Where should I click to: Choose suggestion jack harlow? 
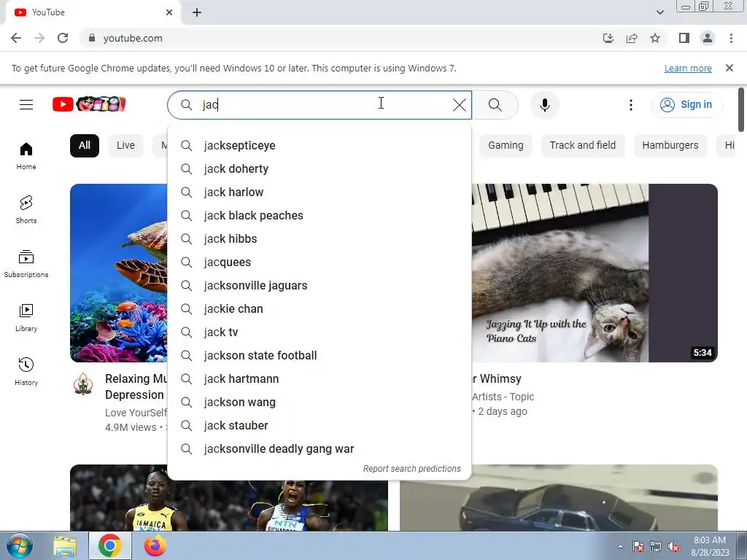[320, 192]
